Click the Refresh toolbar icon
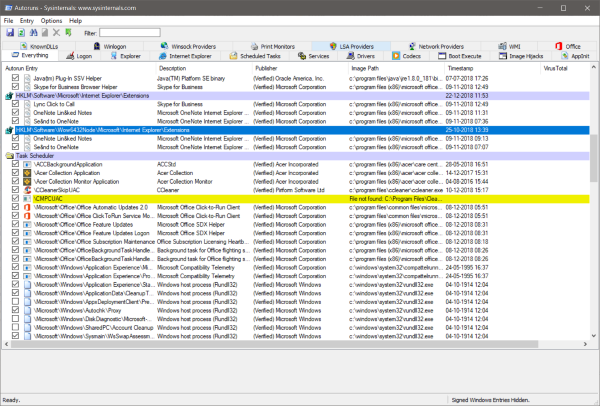 [21, 33]
